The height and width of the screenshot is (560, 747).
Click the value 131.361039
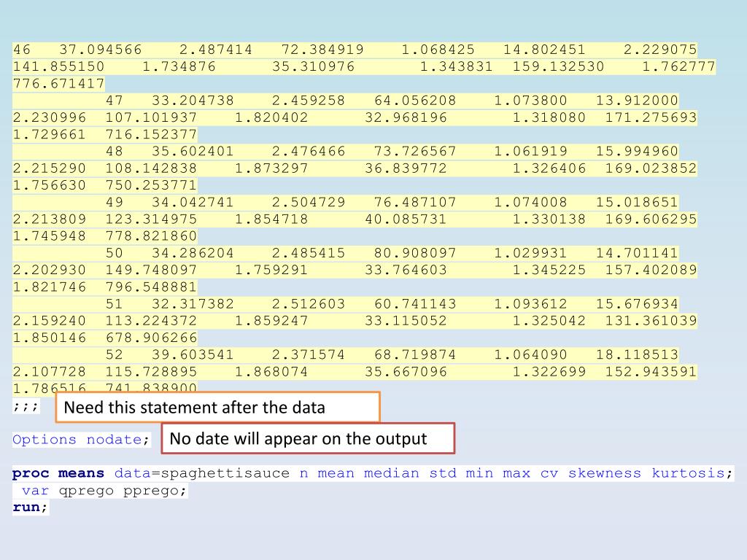click(x=651, y=321)
